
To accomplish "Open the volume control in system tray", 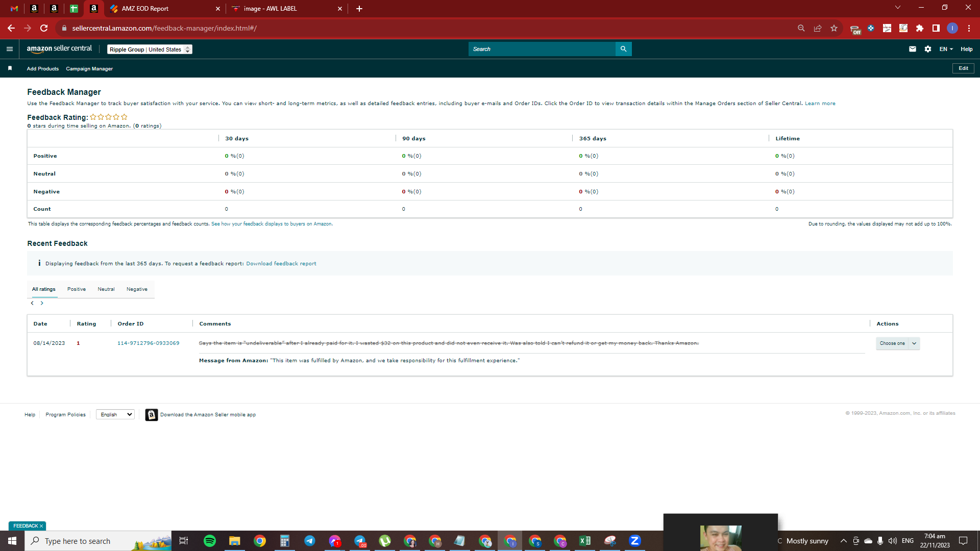I will tap(893, 541).
